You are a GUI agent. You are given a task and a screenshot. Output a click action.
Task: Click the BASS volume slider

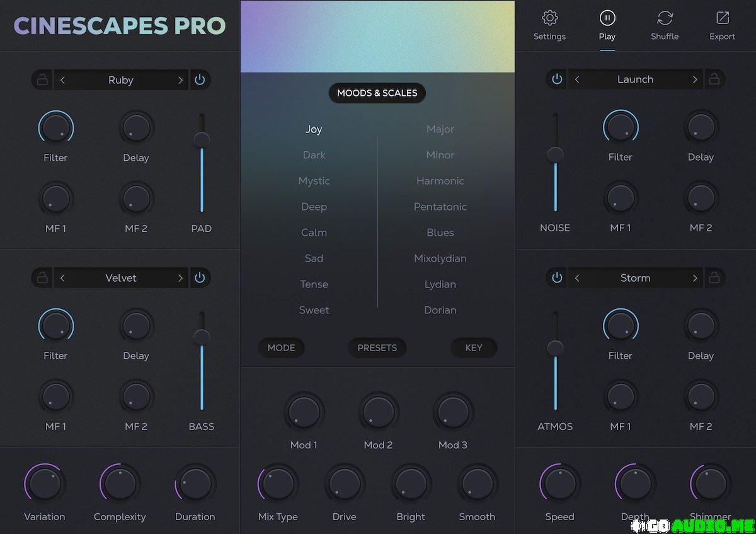point(202,361)
